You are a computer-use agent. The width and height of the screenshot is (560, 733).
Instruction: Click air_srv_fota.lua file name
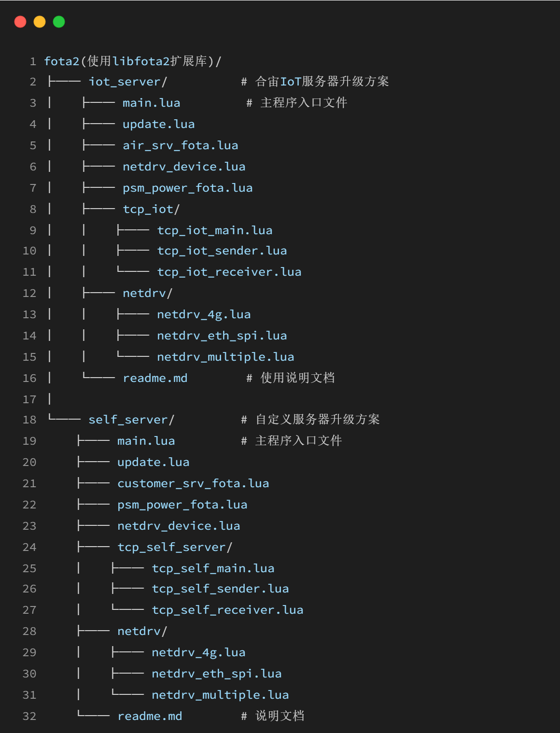(x=180, y=145)
